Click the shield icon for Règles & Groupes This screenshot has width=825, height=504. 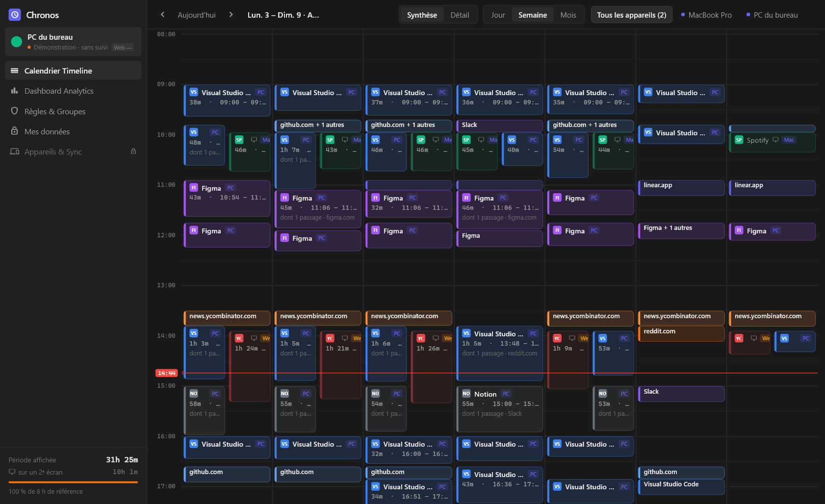click(15, 111)
